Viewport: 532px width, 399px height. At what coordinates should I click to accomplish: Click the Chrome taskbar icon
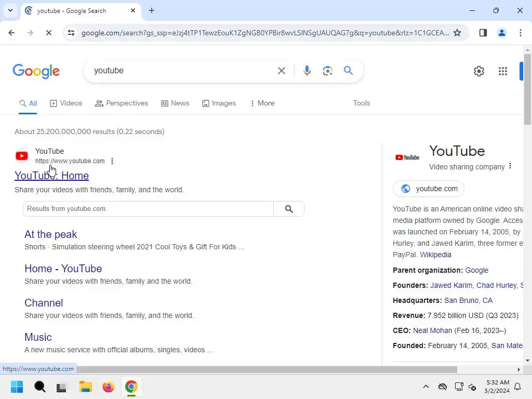(131, 387)
